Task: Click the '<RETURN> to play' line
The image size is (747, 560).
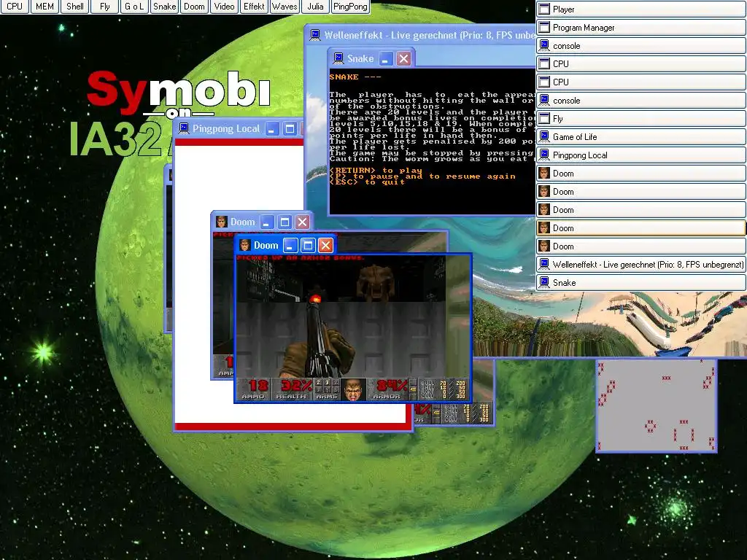Action: (376, 170)
